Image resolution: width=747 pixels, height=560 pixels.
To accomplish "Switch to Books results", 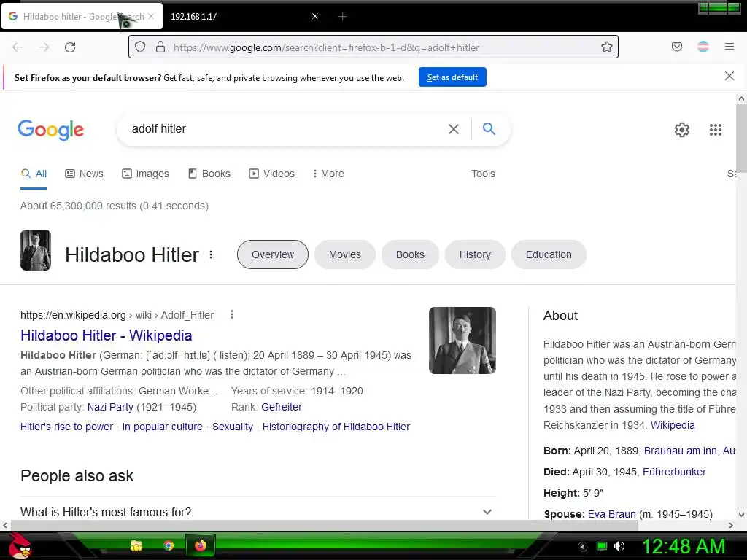I will (209, 174).
